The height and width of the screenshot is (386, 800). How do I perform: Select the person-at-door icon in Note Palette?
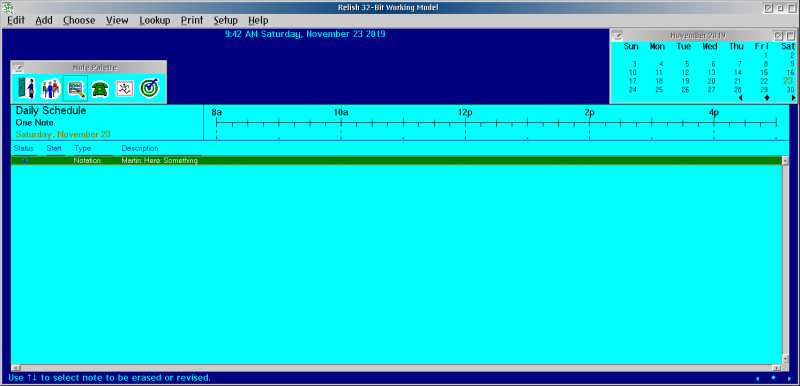click(26, 88)
